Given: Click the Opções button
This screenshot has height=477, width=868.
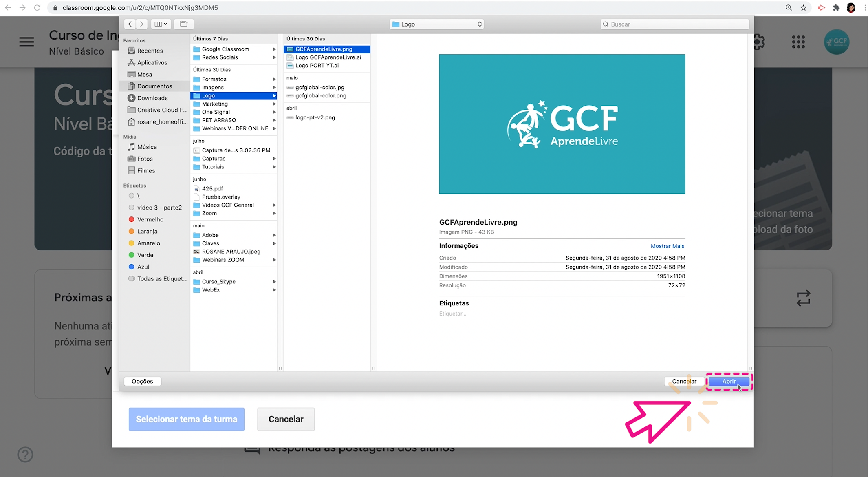Looking at the screenshot, I should (x=142, y=381).
